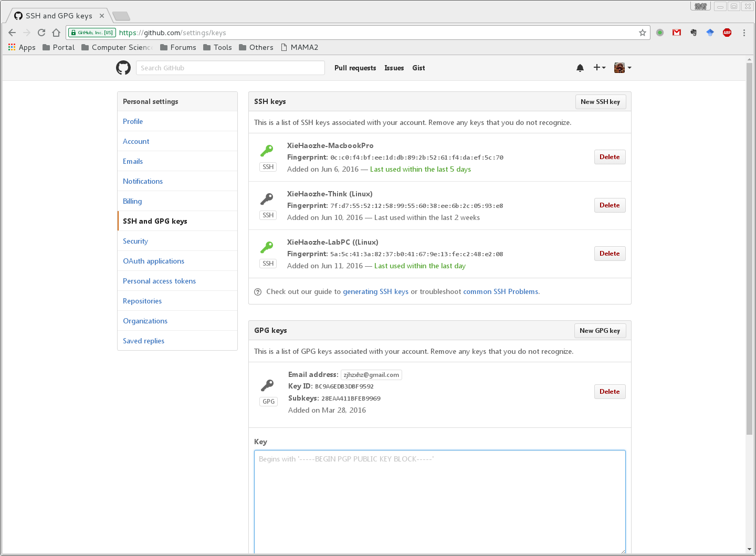Delete the GPG key BC9A6EDB3DBF9592

[x=610, y=392]
